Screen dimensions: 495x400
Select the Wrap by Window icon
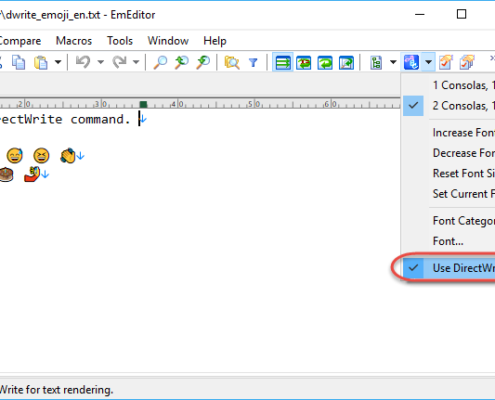click(325, 62)
